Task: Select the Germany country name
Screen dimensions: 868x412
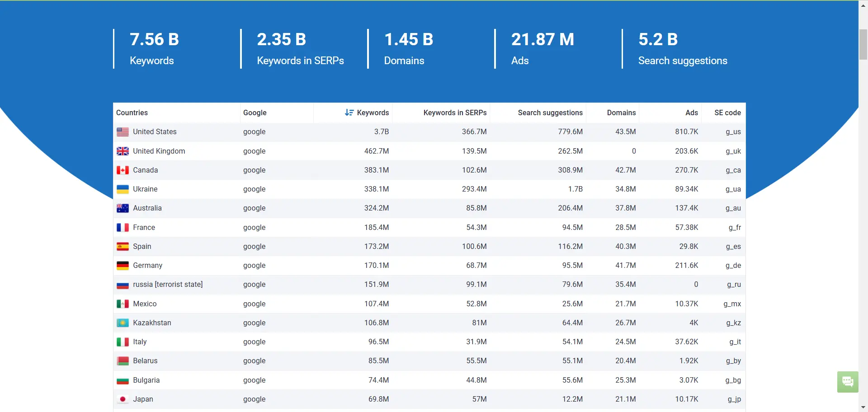Action: tap(147, 266)
